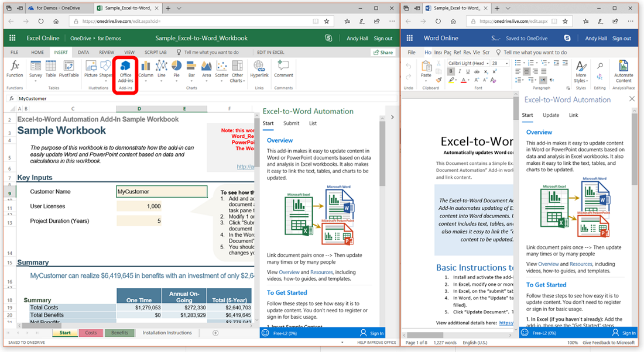Insert a Hyperlink in Excel

(259, 70)
